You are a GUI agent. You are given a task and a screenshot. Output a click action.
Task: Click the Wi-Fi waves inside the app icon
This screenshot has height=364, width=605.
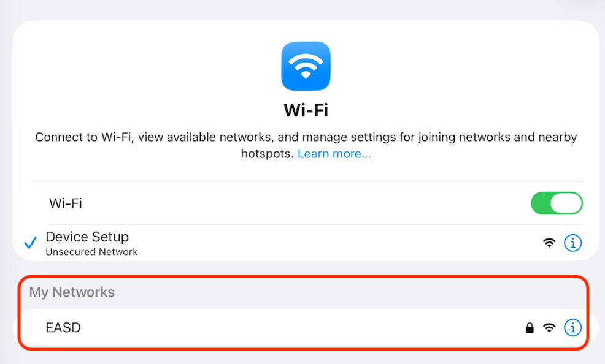[306, 66]
